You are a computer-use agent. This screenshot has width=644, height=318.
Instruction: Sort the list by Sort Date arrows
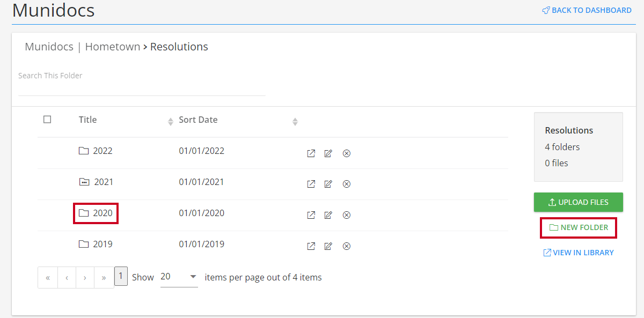pyautogui.click(x=295, y=122)
